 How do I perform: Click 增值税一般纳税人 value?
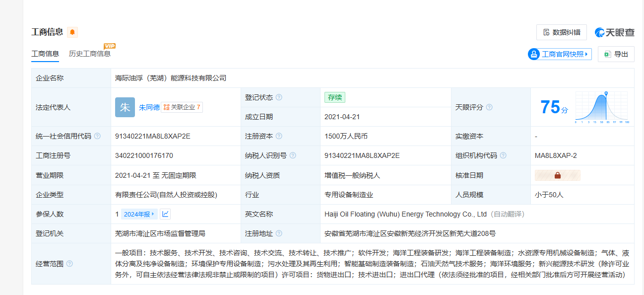click(352, 175)
